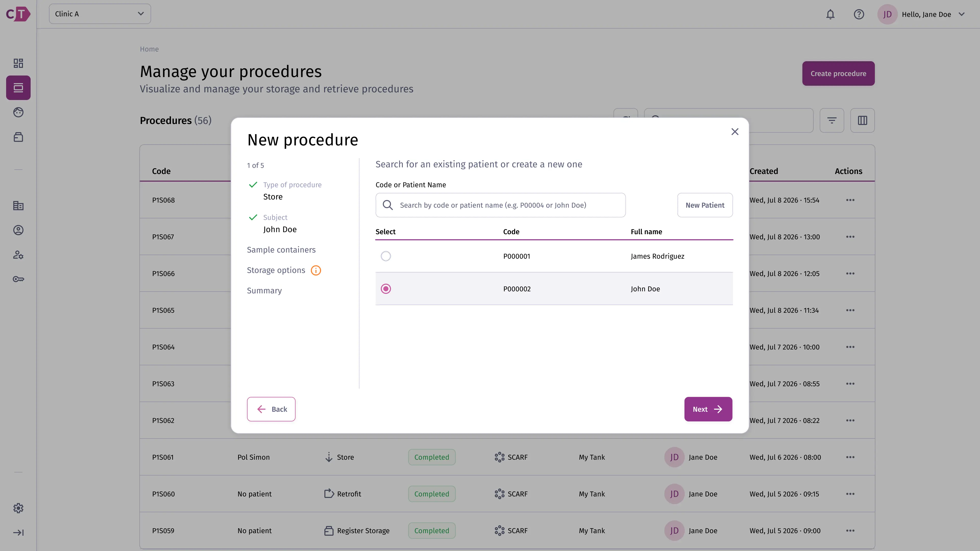Click the Completed status of P1S060
This screenshot has height=551, width=980.
tap(431, 494)
